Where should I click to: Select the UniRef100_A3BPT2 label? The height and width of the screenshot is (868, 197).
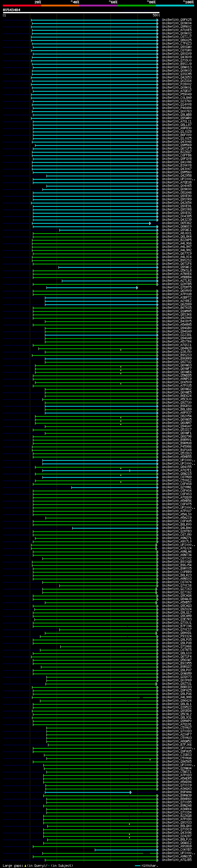click(x=177, y=298)
